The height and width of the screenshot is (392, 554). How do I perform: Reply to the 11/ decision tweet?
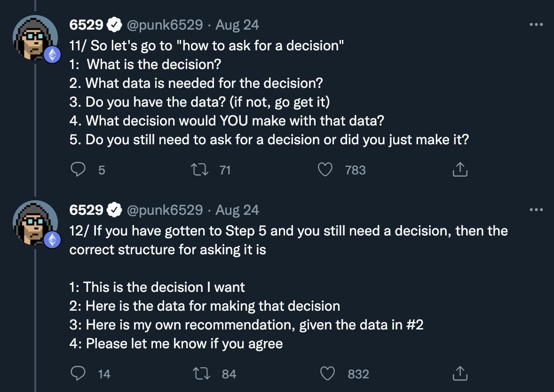(78, 170)
